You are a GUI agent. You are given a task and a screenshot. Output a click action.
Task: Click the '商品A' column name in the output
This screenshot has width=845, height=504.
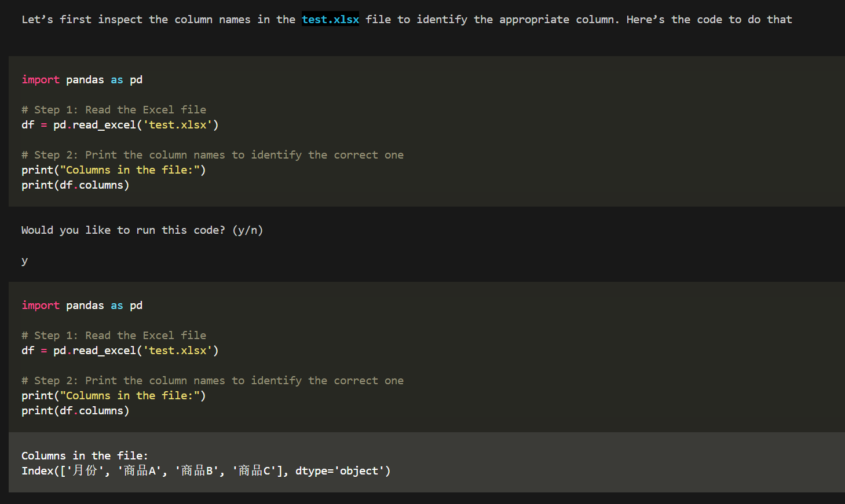(x=140, y=471)
